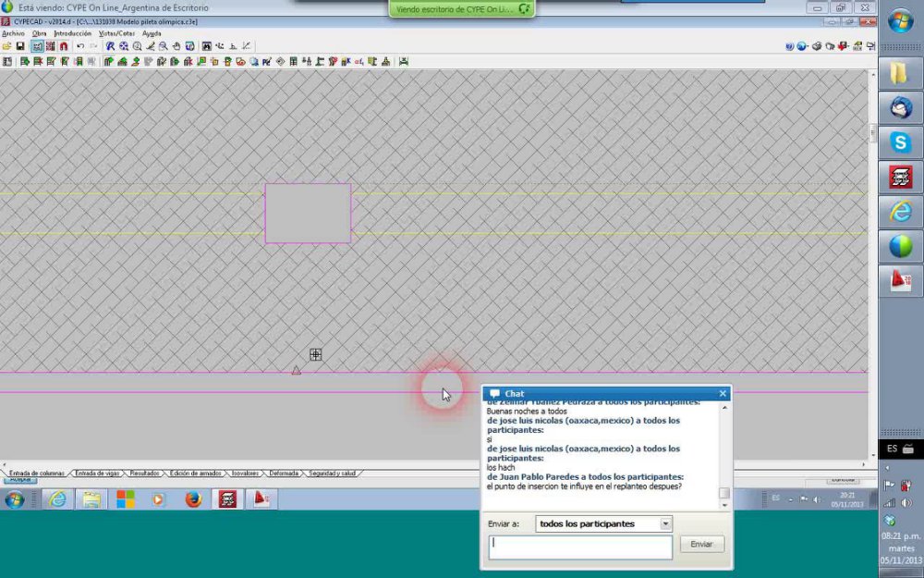Click the Enviar button in chat
Viewport: 924px width, 578px height.
[x=701, y=545]
